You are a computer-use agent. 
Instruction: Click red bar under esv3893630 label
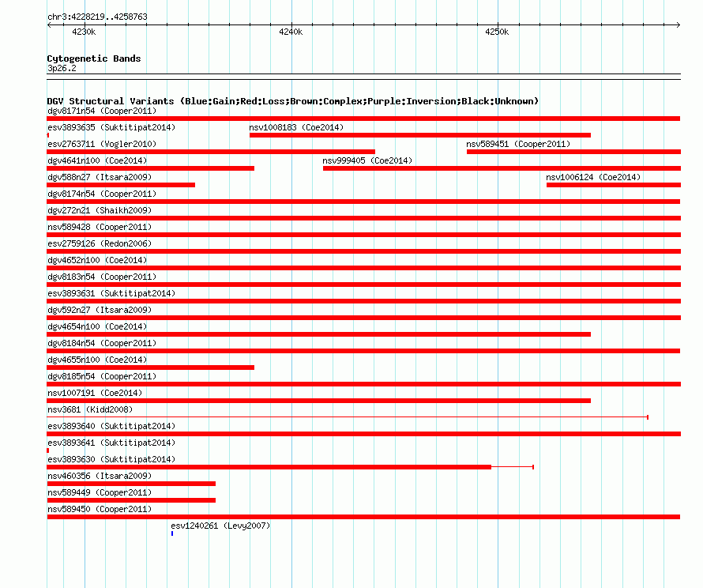[x=269, y=467]
